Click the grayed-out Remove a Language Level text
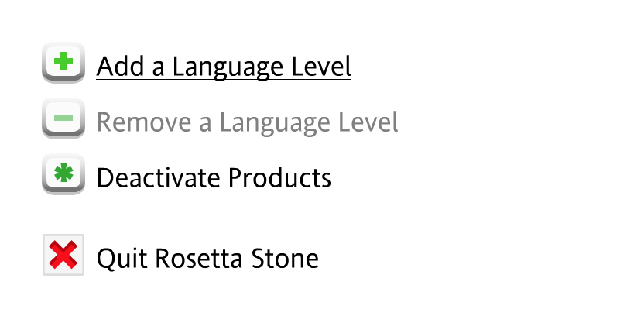The width and height of the screenshot is (644, 316). (x=247, y=122)
